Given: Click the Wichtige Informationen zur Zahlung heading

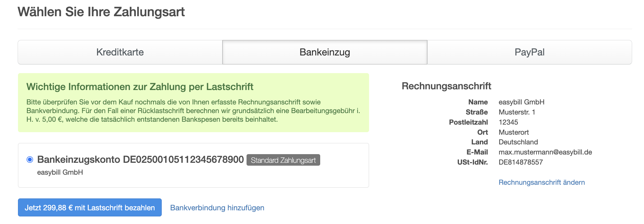Looking at the screenshot, I should pos(140,87).
